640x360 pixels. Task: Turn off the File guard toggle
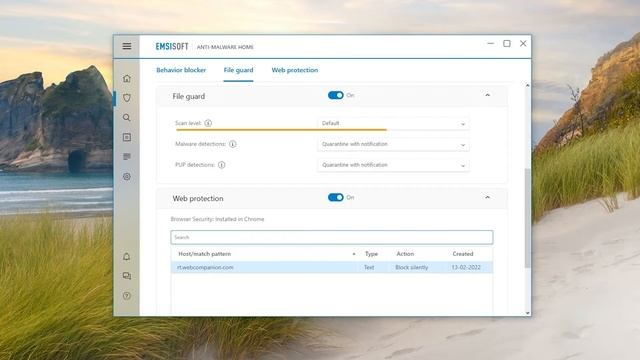336,95
